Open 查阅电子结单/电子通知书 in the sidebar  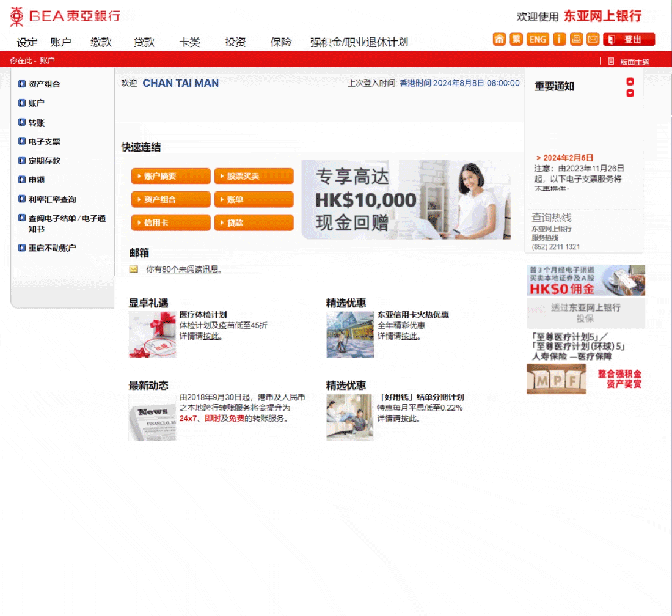pyautogui.click(x=67, y=223)
